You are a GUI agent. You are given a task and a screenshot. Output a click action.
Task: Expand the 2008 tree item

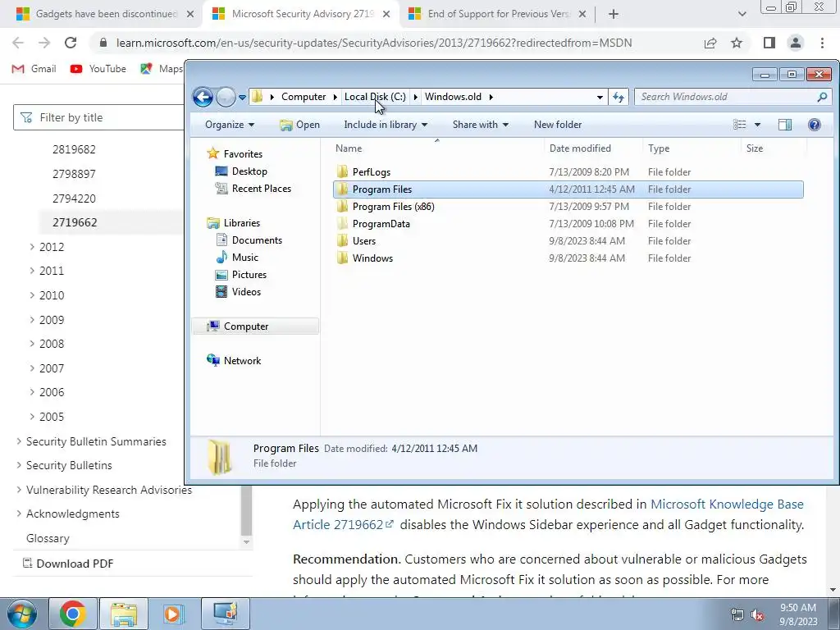click(x=32, y=344)
